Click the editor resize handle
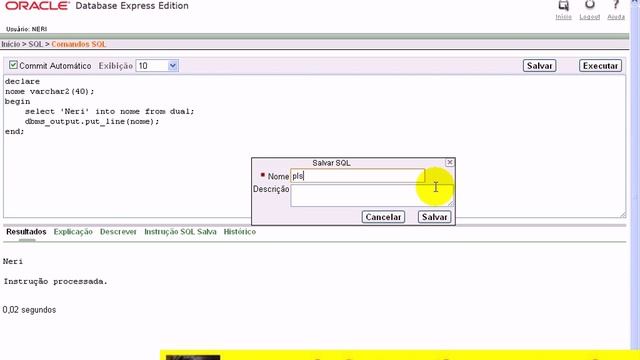The image size is (640, 360). (622, 215)
